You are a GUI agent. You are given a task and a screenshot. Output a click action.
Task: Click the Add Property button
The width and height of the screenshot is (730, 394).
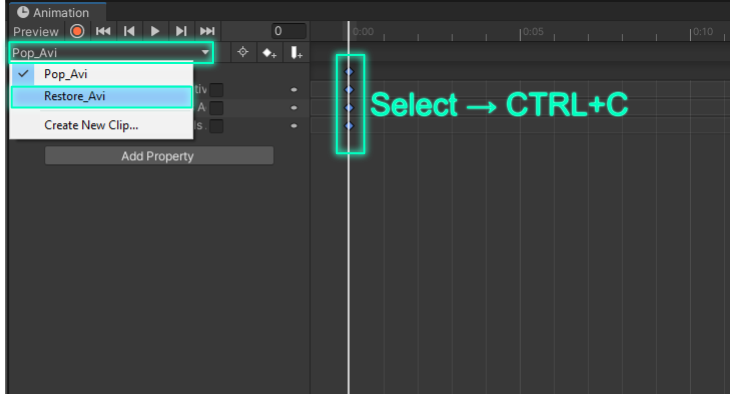point(159,156)
